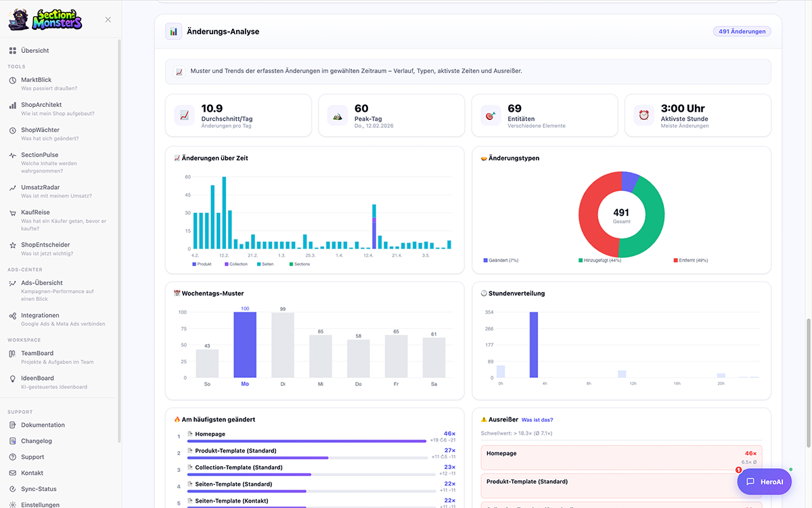Open KaufReise via its cart icon
The height and width of the screenshot is (508, 812).
[13, 213]
